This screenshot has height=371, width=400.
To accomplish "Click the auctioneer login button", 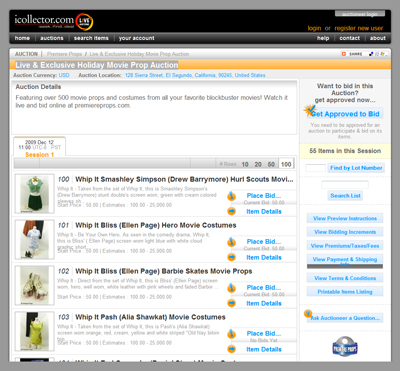I will (360, 14).
